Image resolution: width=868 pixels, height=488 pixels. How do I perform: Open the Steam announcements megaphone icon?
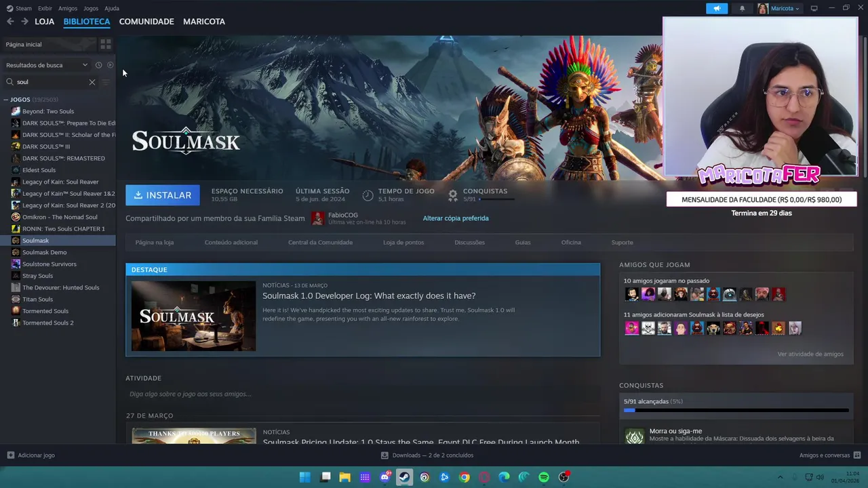click(x=717, y=8)
